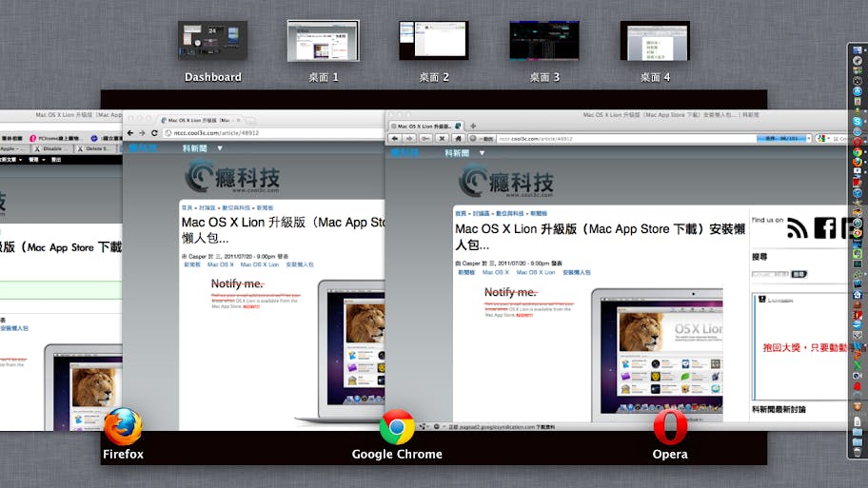Image resolution: width=868 pixels, height=488 pixels.
Task: Select the Apple tab in Firefox window
Action: (14, 148)
